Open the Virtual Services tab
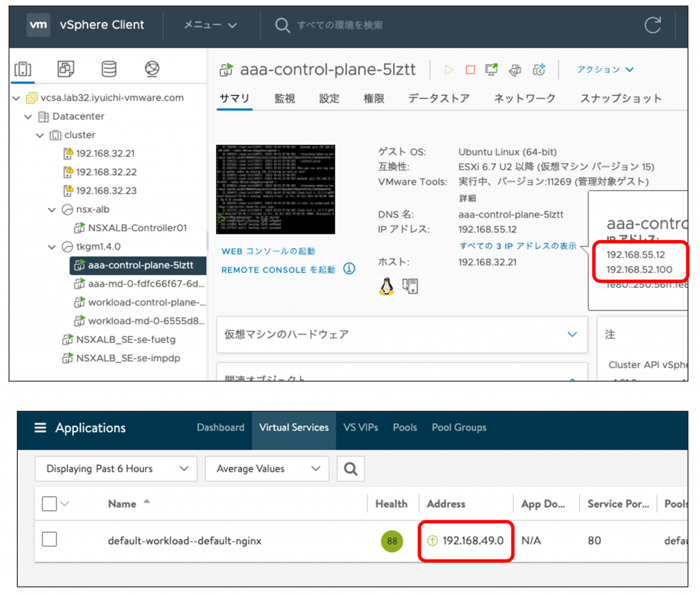This screenshot has width=700, height=595. [x=294, y=428]
